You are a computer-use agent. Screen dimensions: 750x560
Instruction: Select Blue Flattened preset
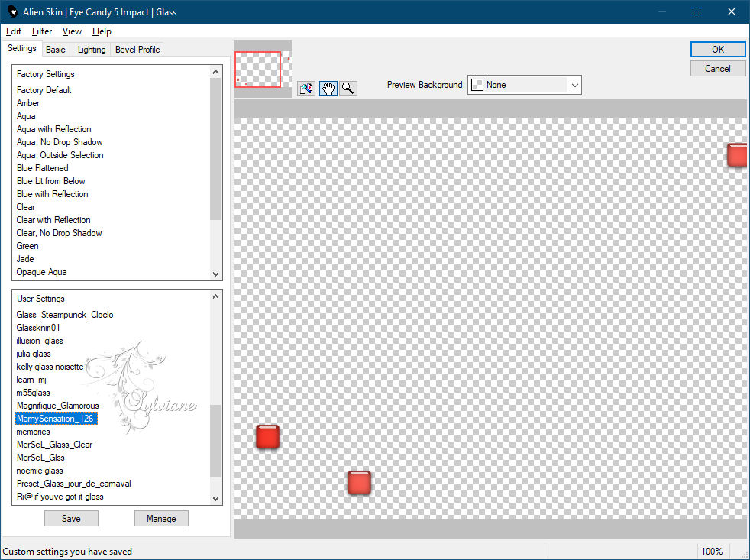(42, 168)
